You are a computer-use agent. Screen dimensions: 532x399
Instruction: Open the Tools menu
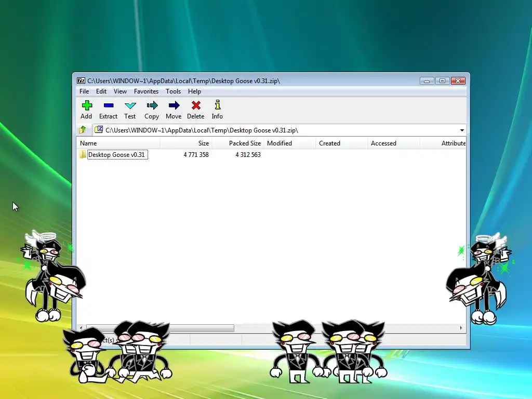coord(173,91)
